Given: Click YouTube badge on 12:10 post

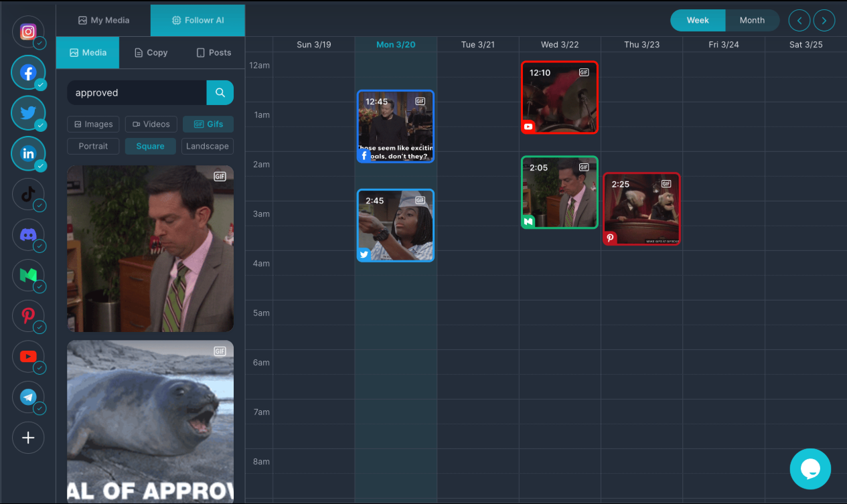Looking at the screenshot, I should click(528, 127).
